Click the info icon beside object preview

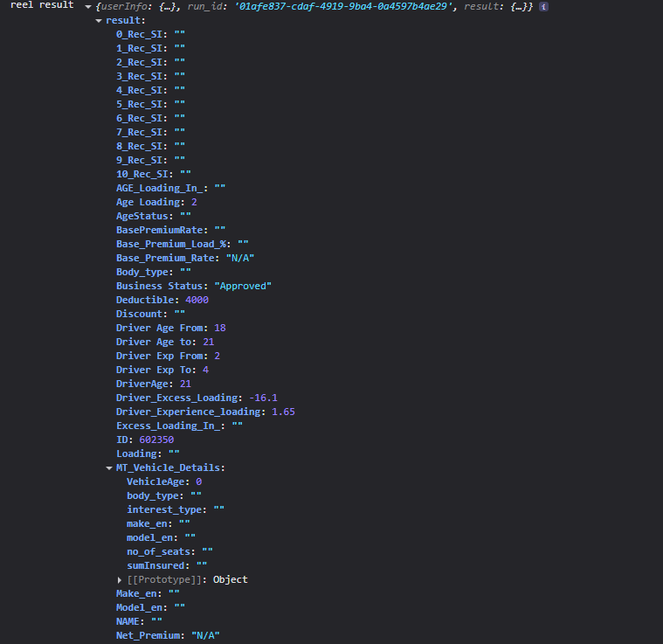pyautogui.click(x=543, y=7)
